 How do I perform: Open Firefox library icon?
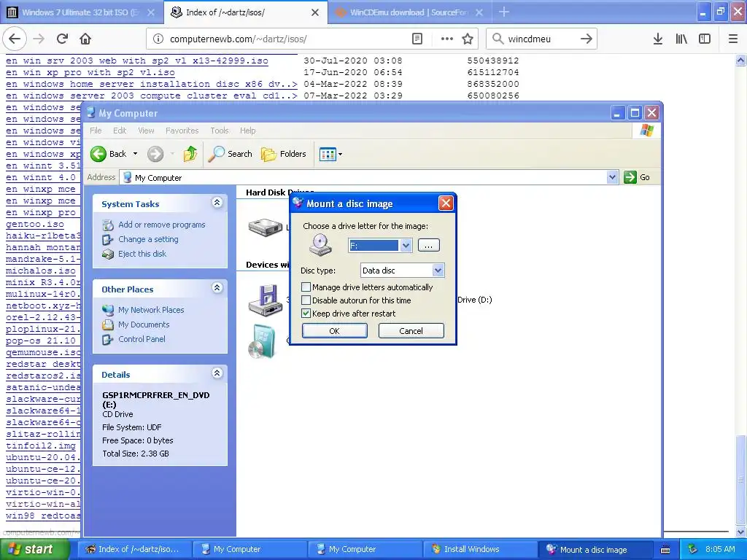click(x=681, y=39)
